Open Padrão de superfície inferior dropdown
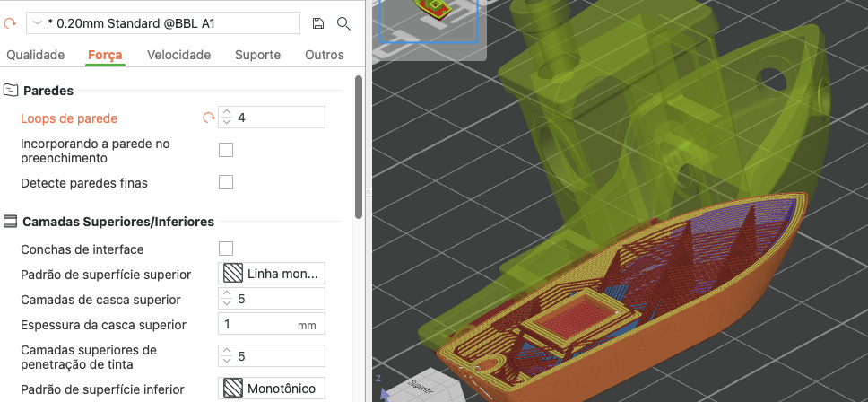Screen dimensions: 868x402 point(272,389)
